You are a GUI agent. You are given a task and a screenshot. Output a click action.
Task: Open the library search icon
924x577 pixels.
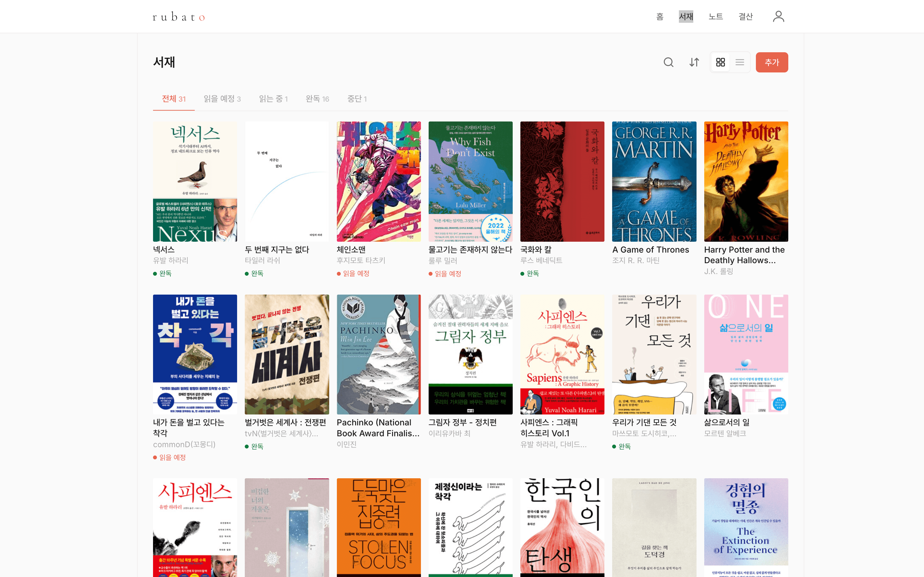point(668,62)
